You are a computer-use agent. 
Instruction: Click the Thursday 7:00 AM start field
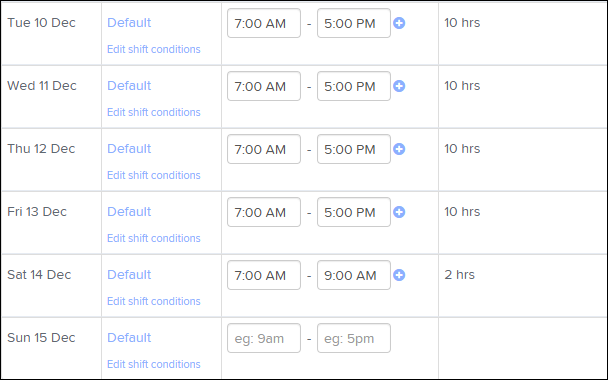(264, 149)
